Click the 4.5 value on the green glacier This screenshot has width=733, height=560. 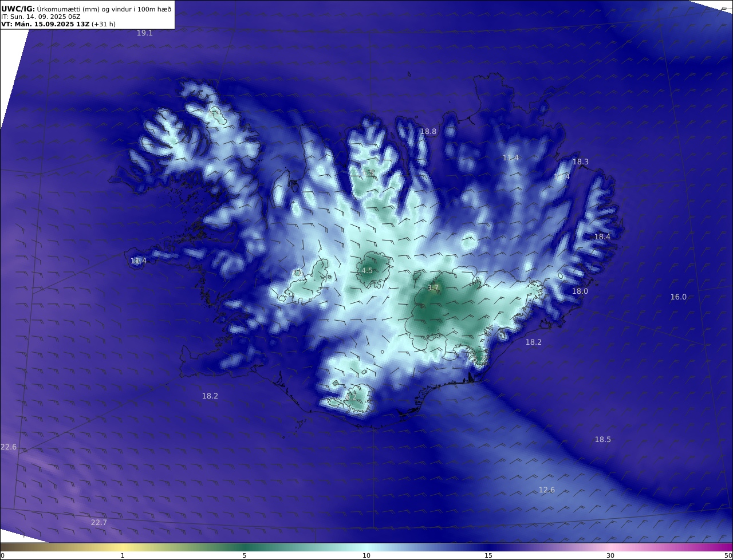(x=367, y=271)
